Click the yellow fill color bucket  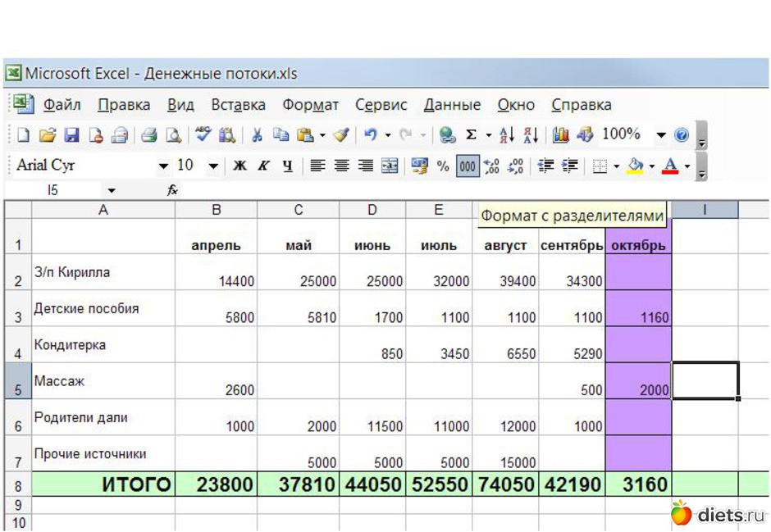click(x=635, y=166)
